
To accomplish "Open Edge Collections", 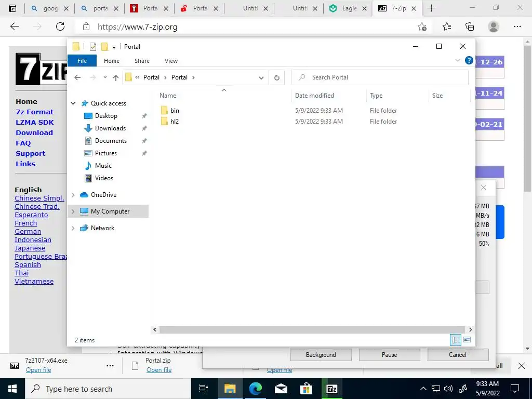I will pyautogui.click(x=470, y=26).
